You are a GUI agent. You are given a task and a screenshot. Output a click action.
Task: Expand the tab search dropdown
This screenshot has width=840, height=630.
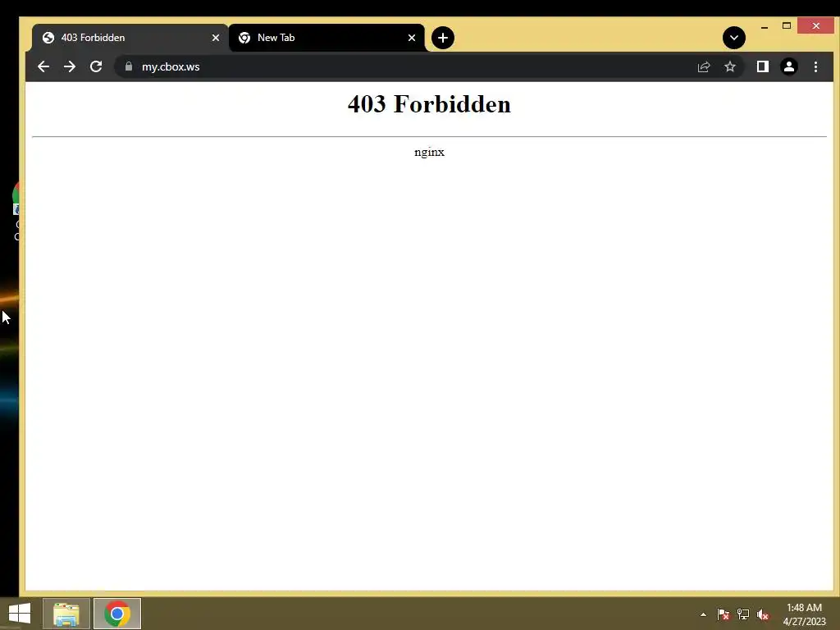pos(734,38)
